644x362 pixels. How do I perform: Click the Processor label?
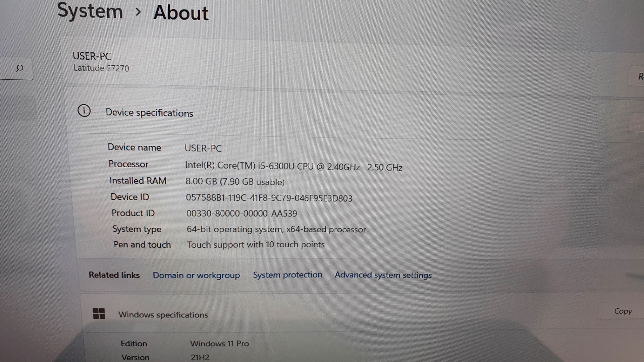tap(128, 164)
